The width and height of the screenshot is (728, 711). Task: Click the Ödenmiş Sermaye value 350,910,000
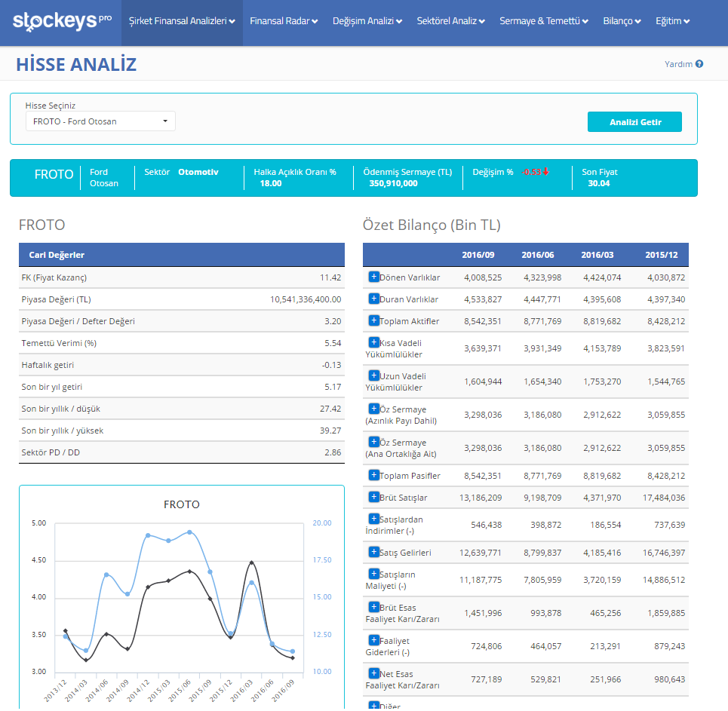(x=393, y=183)
